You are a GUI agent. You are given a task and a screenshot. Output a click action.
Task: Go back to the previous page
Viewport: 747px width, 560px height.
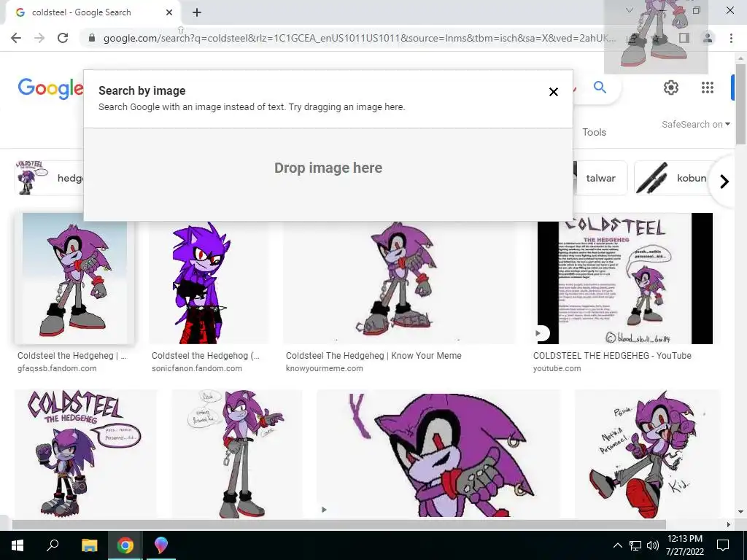(x=16, y=38)
